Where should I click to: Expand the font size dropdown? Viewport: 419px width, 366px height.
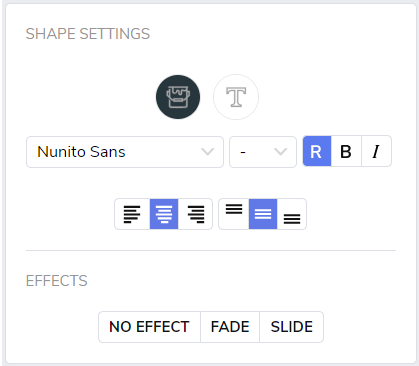click(263, 152)
